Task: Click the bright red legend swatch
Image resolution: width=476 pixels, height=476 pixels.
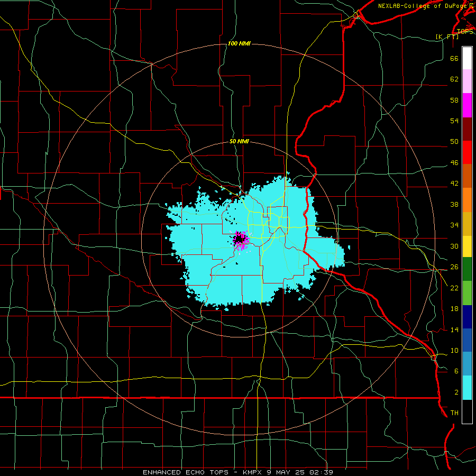Action: 467,153
